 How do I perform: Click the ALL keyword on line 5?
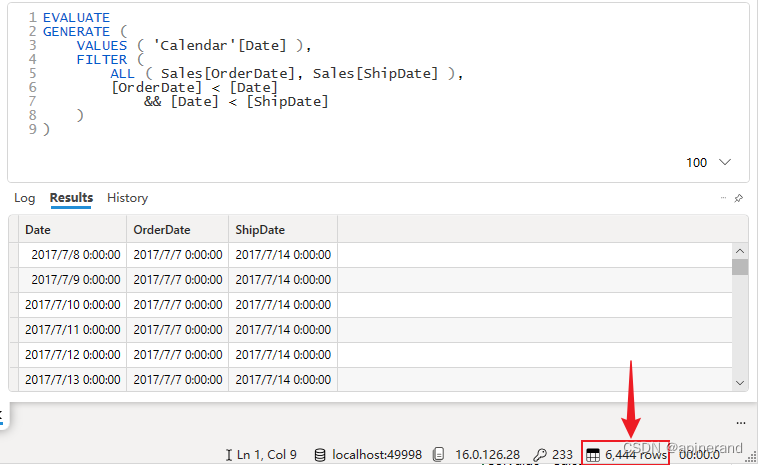click(x=122, y=74)
